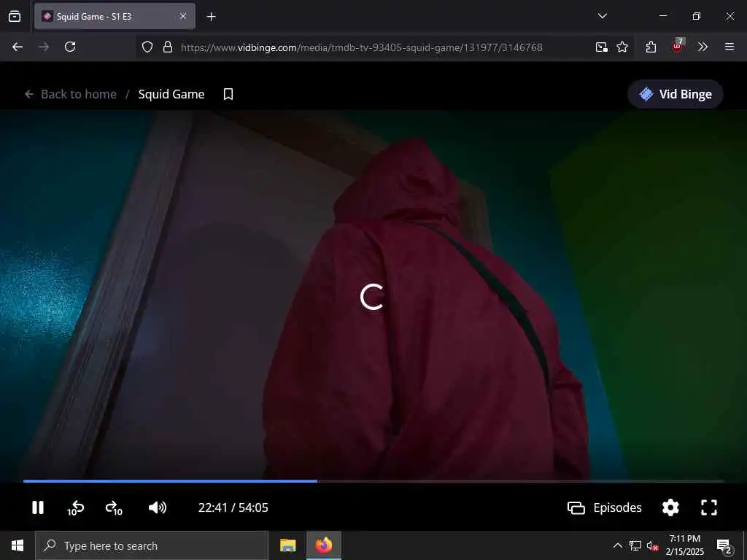Open the extensions puzzle icon

click(x=651, y=47)
